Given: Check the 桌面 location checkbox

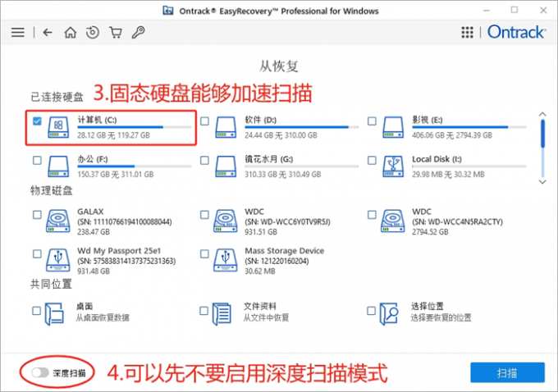Looking at the screenshot, I should [x=36, y=311].
